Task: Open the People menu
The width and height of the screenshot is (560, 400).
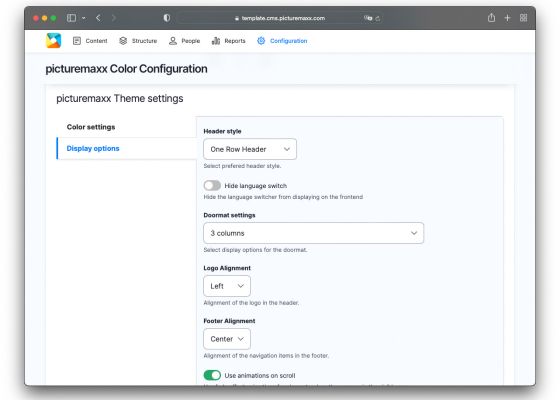Action: point(184,41)
